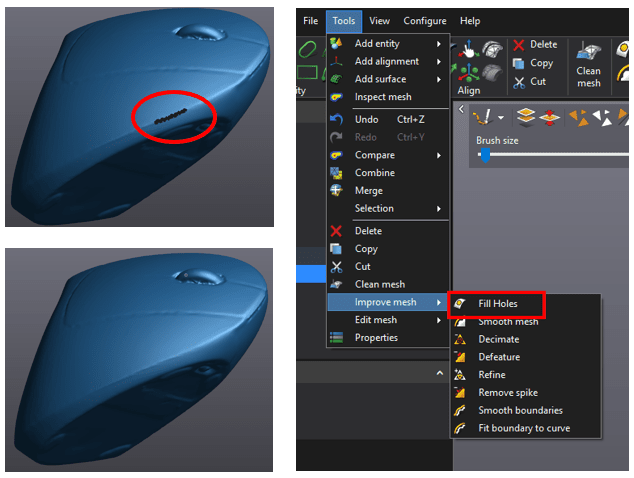Click Fill Holes in the submenu
This screenshot has height=478, width=634.
pyautogui.click(x=498, y=303)
